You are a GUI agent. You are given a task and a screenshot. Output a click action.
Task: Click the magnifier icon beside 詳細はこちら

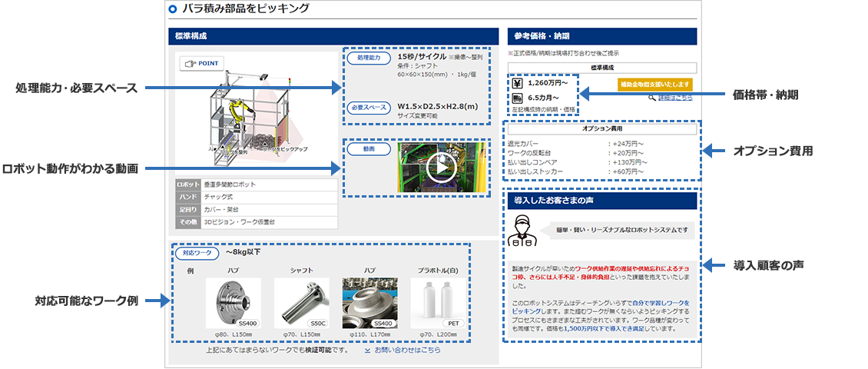point(653,98)
